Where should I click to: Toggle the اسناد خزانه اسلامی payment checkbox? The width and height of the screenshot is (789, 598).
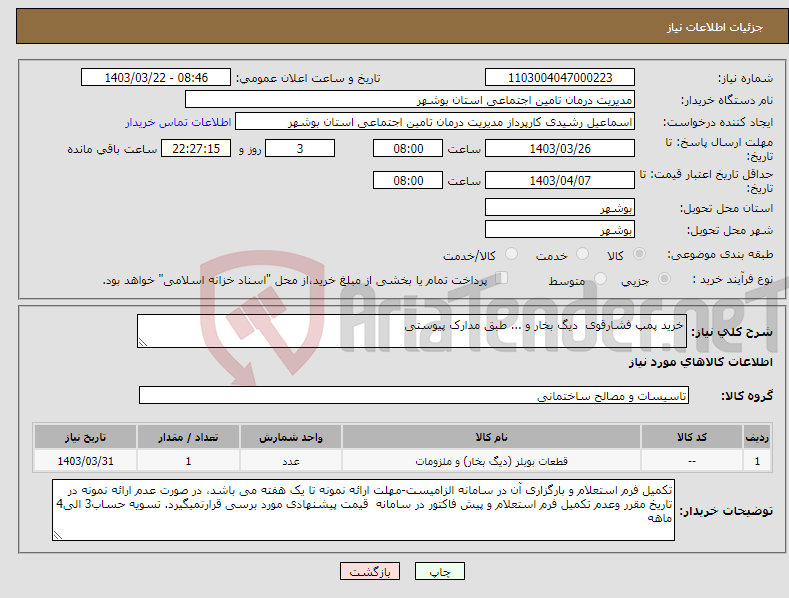pos(502,278)
